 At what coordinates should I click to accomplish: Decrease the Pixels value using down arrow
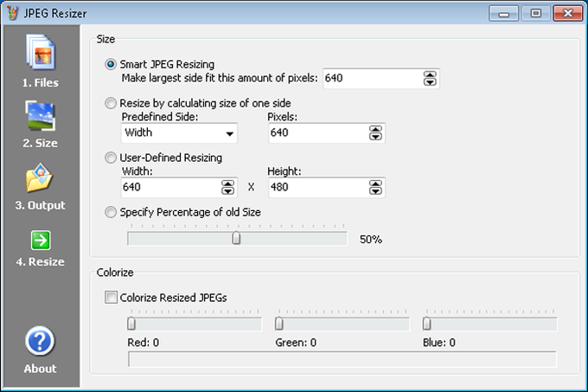pyautogui.click(x=375, y=137)
